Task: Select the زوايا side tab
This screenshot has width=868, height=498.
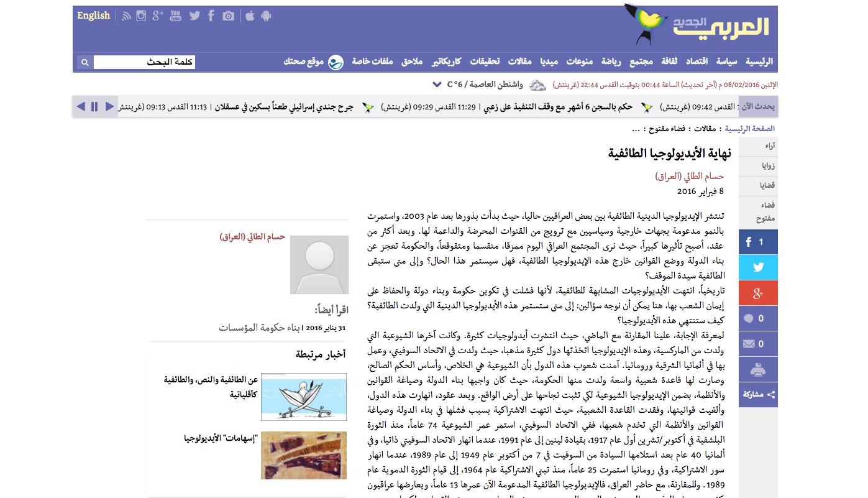Action: 758,165
